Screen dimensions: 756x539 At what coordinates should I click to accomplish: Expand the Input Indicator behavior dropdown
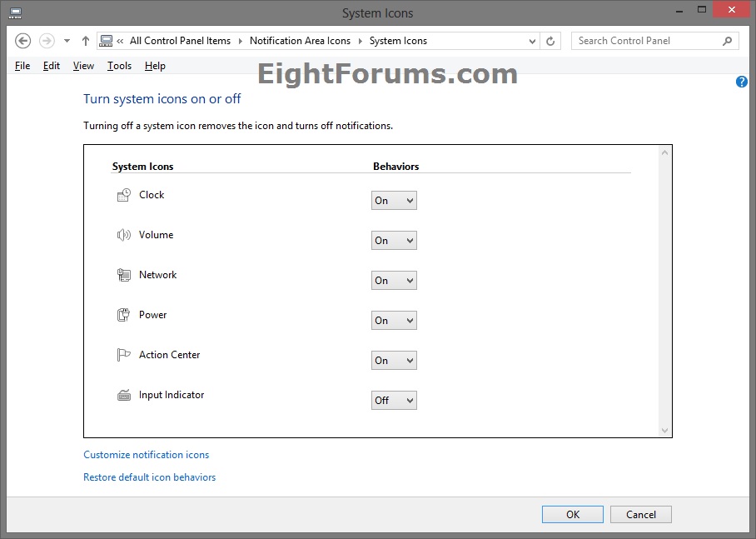tap(394, 401)
